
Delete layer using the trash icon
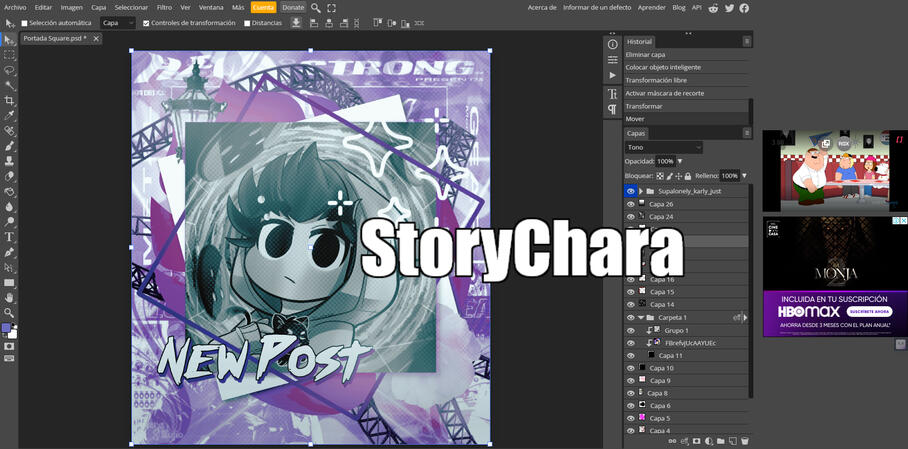tap(744, 441)
